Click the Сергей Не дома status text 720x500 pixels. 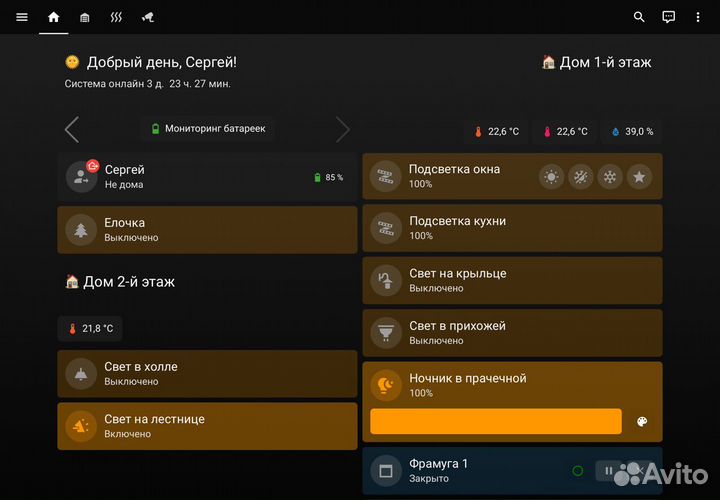tap(124, 185)
